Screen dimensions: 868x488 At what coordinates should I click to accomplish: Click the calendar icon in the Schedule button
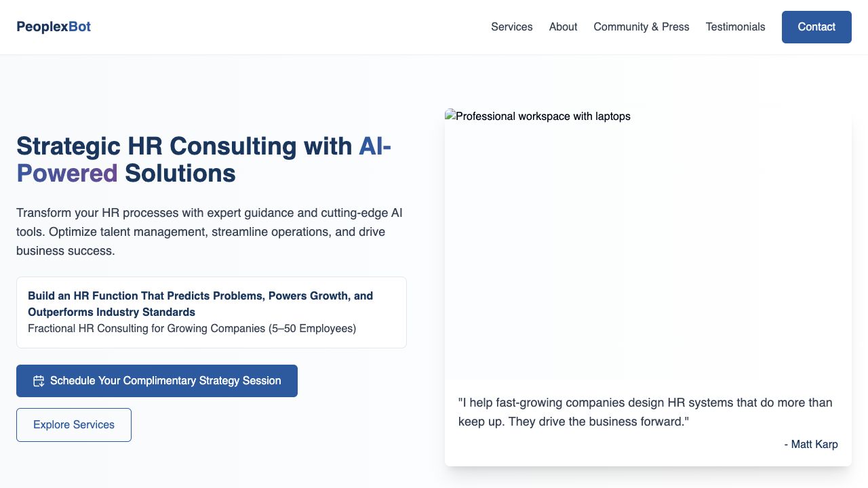(x=39, y=381)
